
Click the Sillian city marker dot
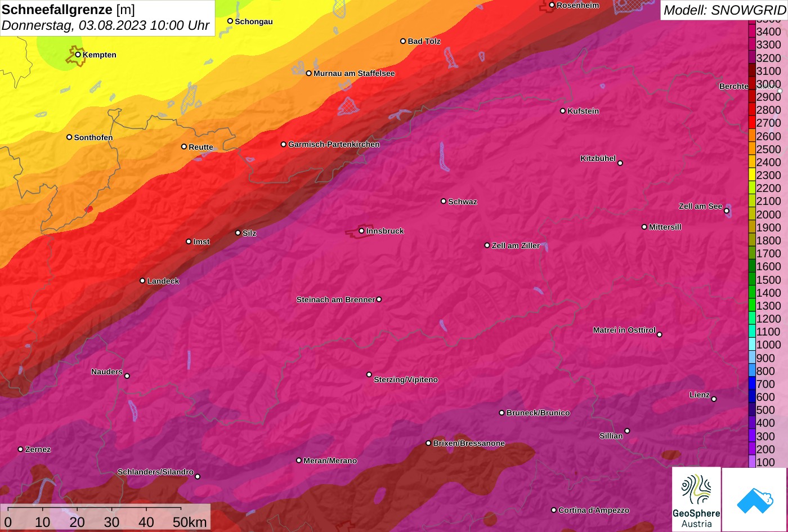pyautogui.click(x=627, y=431)
